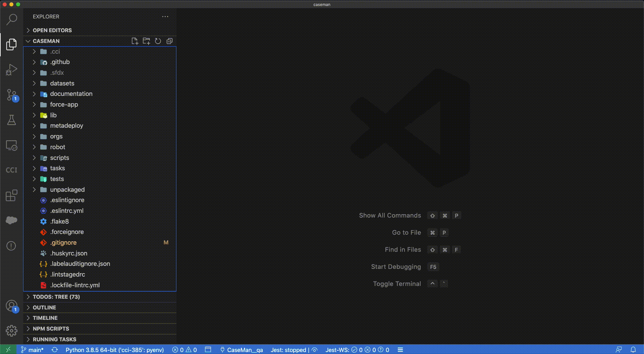Open the Salesforce cloud view

click(x=11, y=220)
